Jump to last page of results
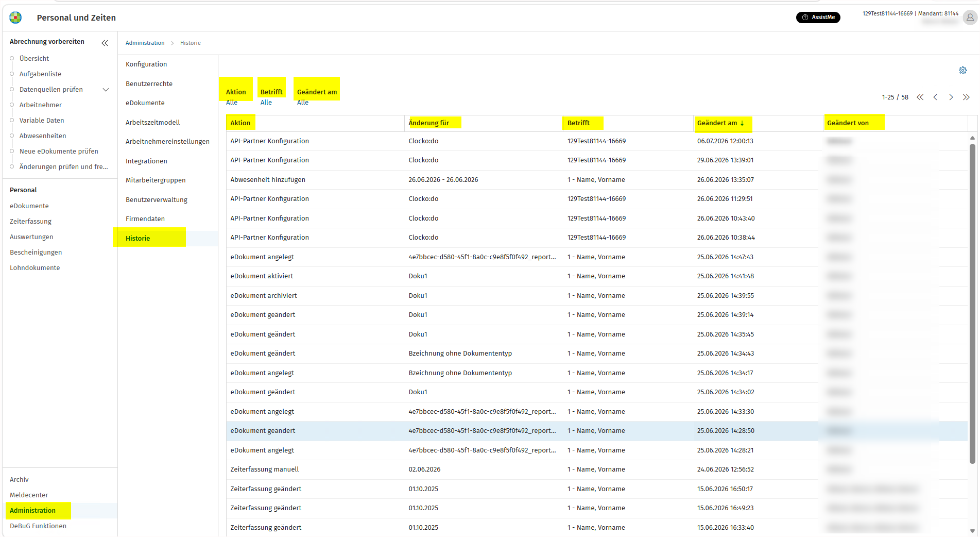980x537 pixels. [967, 97]
